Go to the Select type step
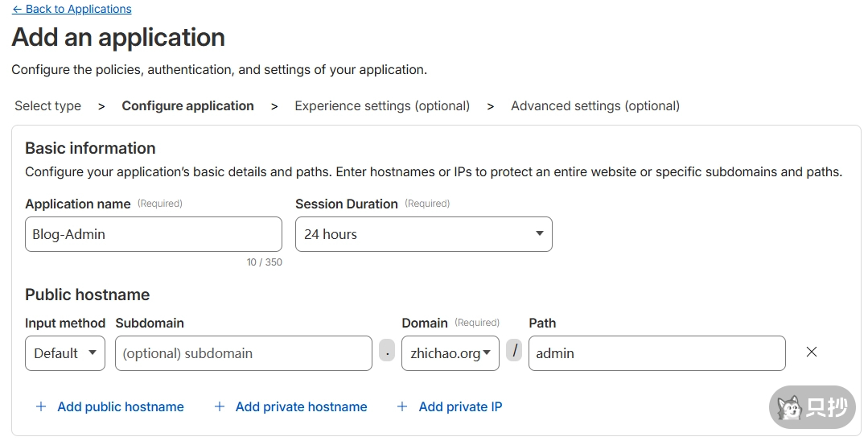Image resolution: width=868 pixels, height=441 pixels. coord(47,106)
